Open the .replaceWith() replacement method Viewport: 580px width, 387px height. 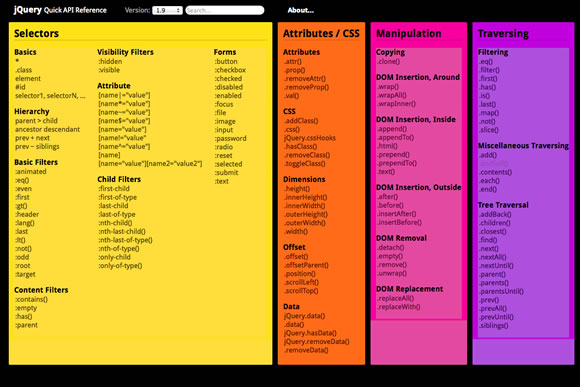pyautogui.click(x=399, y=307)
